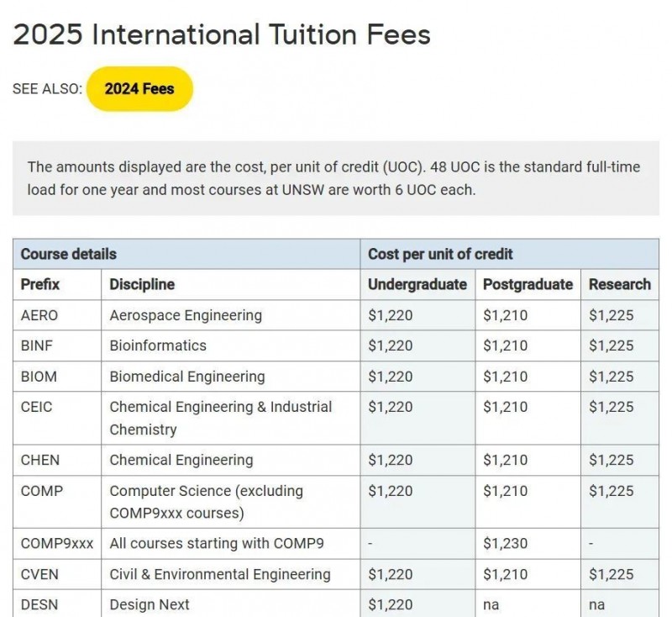The height and width of the screenshot is (617, 672).
Task: Select the Prefix column header
Action: tap(39, 284)
